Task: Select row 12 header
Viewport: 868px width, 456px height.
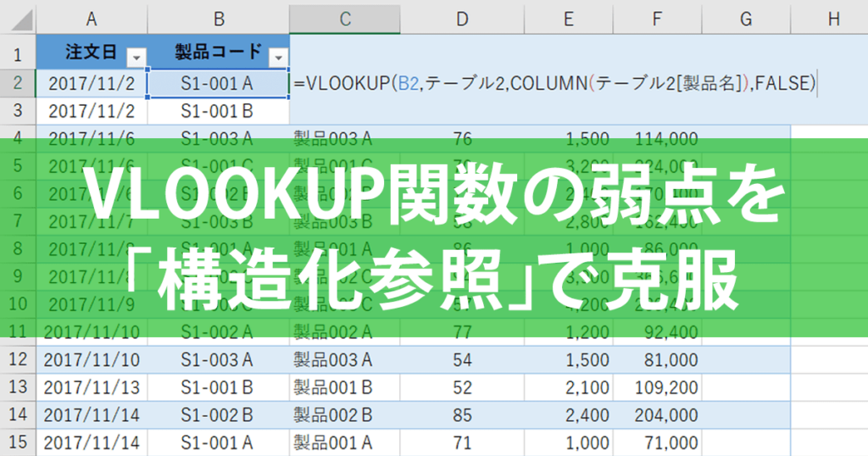Action: 19,359
